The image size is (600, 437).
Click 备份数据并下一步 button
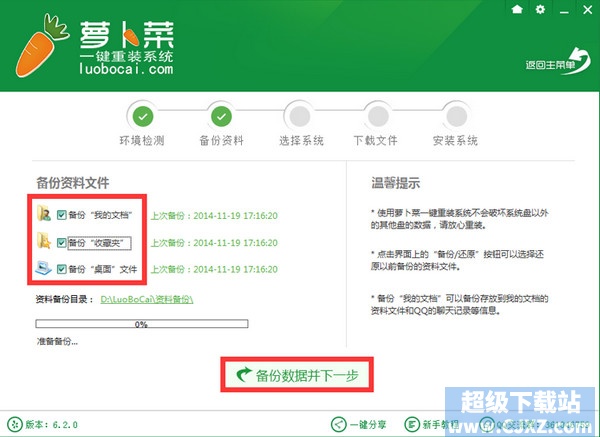pyautogui.click(x=297, y=375)
